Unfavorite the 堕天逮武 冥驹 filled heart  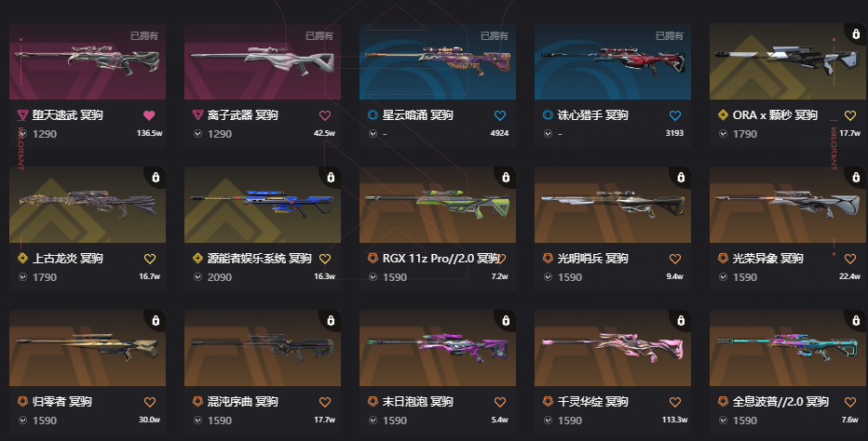coord(149,115)
